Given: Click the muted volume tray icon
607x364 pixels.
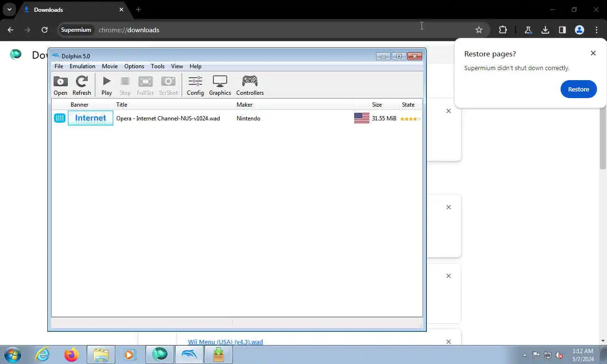Looking at the screenshot, I should tap(560, 355).
